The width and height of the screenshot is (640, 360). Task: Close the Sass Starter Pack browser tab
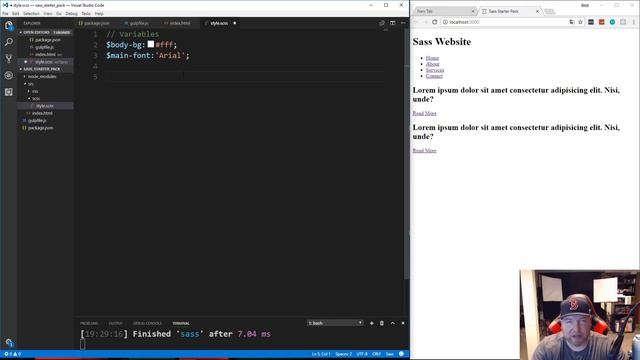click(x=537, y=11)
